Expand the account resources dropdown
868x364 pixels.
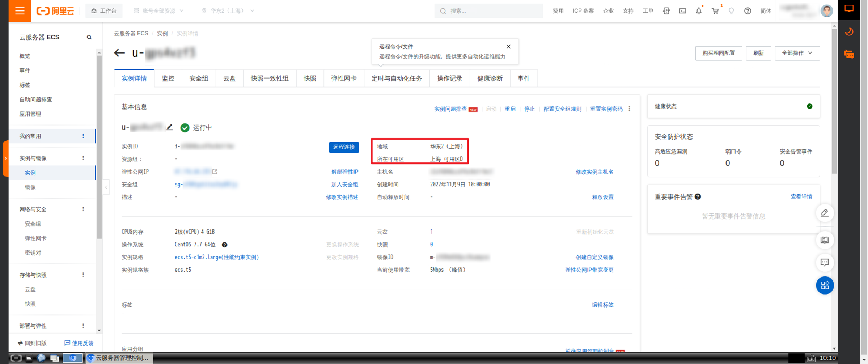pos(159,11)
